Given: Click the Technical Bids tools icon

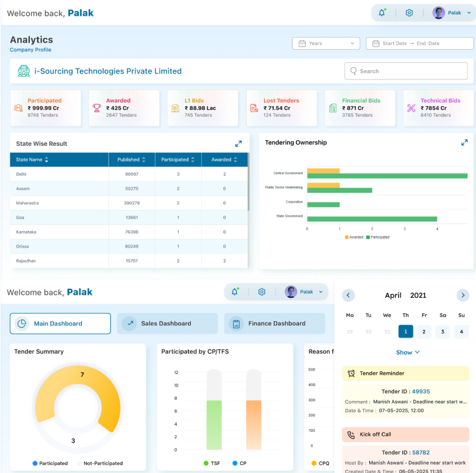Looking at the screenshot, I should pyautogui.click(x=411, y=108).
